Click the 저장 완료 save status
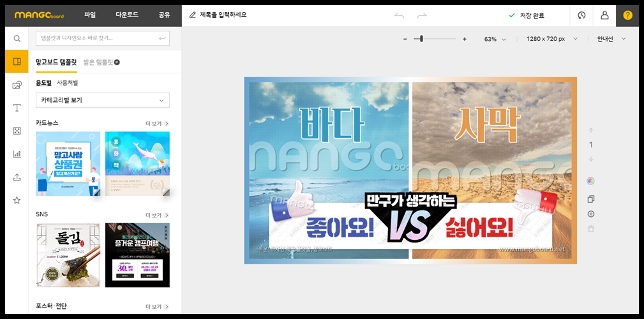The image size is (644, 319). click(527, 15)
